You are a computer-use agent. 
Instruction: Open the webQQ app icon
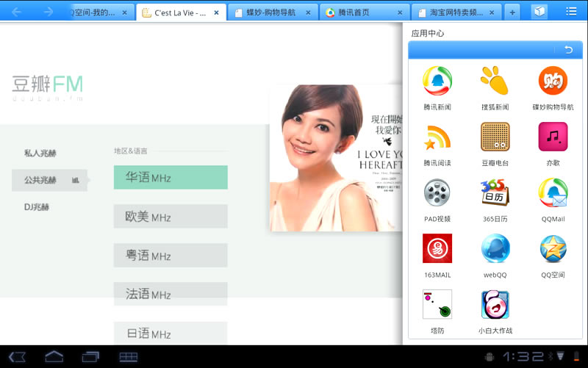click(x=495, y=248)
